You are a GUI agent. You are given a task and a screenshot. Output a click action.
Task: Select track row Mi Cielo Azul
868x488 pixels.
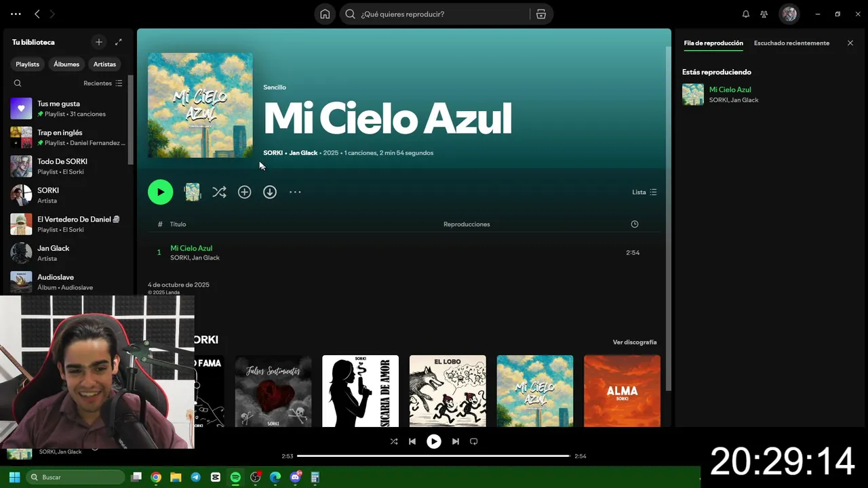(x=403, y=253)
